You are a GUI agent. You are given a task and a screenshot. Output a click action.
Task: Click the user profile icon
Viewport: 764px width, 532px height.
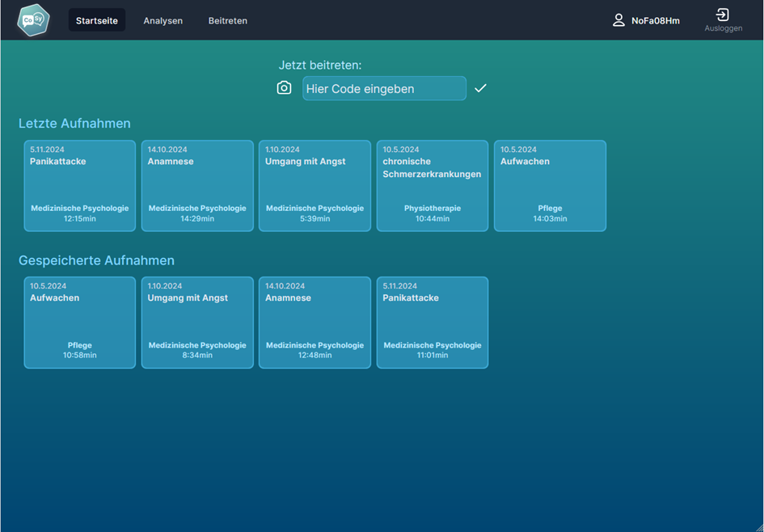616,19
